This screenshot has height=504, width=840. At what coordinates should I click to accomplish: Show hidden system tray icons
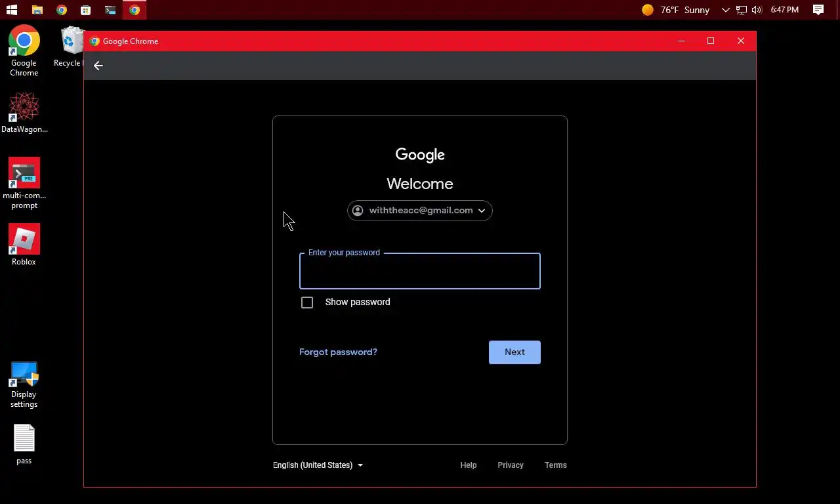725,10
